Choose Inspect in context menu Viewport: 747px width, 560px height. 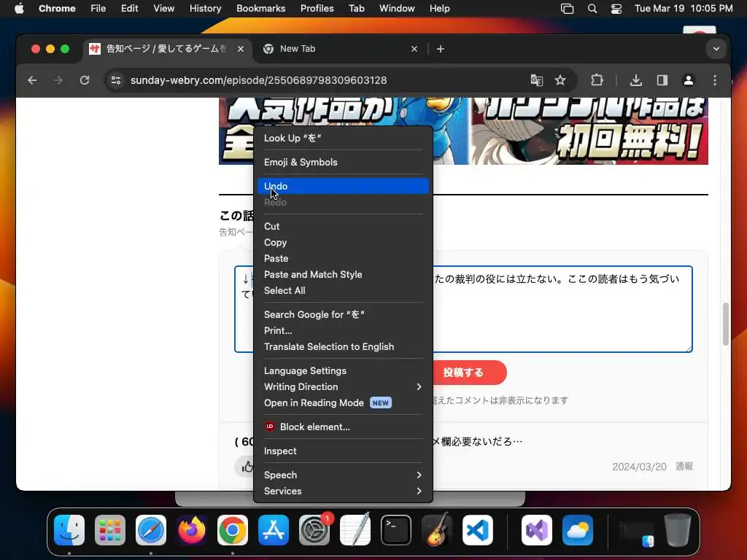coord(343,451)
